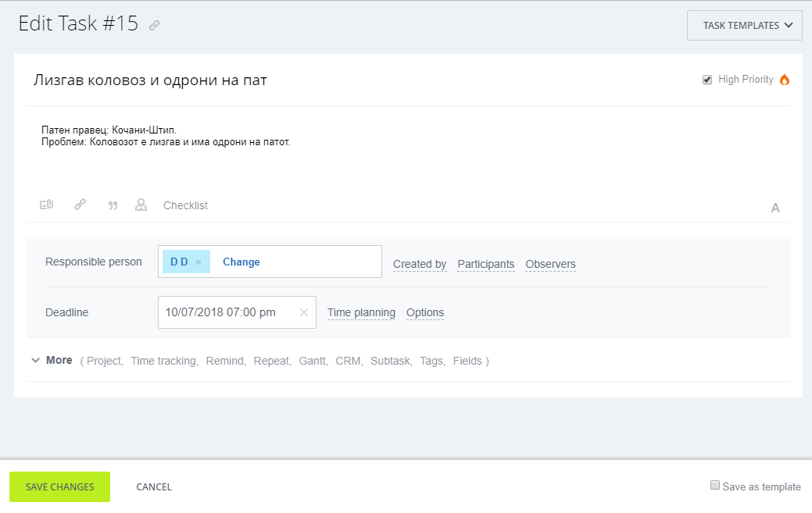Viewport: 812px width, 513px height.
Task: Click the quote icon in the editor toolbar
Action: [x=113, y=205]
